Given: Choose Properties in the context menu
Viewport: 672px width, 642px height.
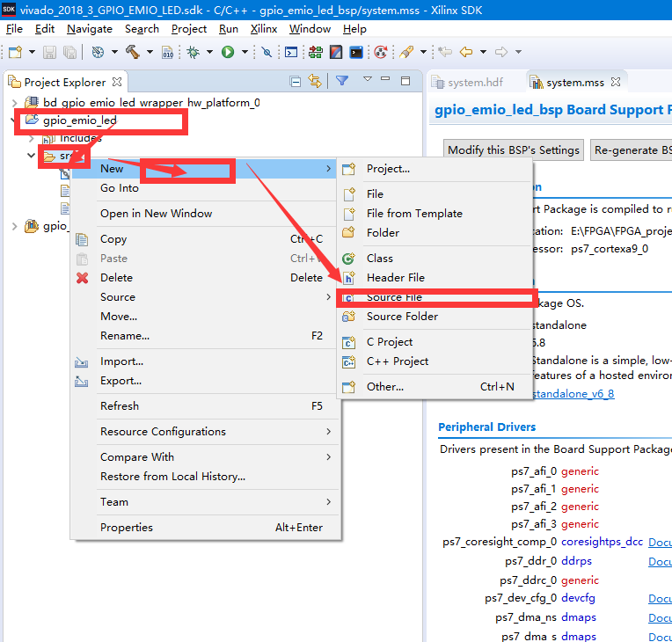Looking at the screenshot, I should tap(206, 528).
